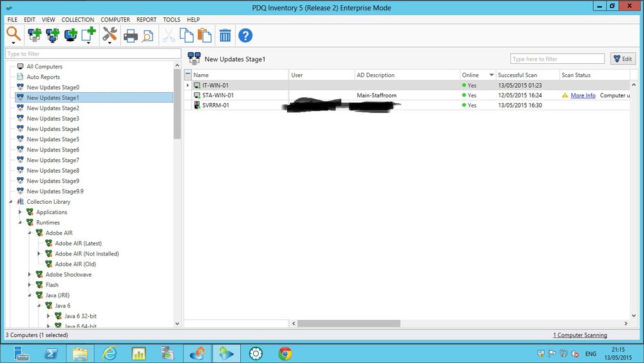Click the Cut scissors icon
Image resolution: width=644 pixels, height=363 pixels.
point(168,35)
